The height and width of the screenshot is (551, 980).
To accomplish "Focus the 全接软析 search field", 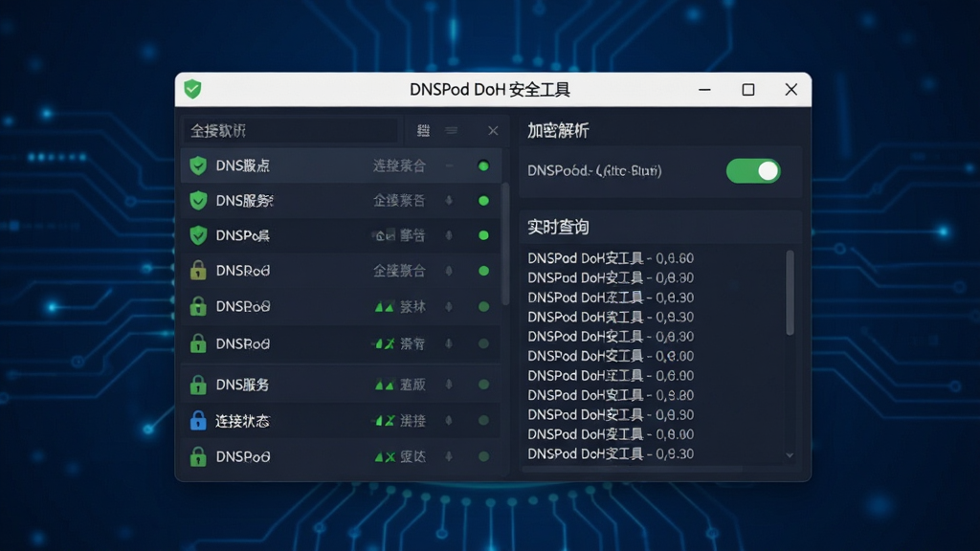I will 291,130.
